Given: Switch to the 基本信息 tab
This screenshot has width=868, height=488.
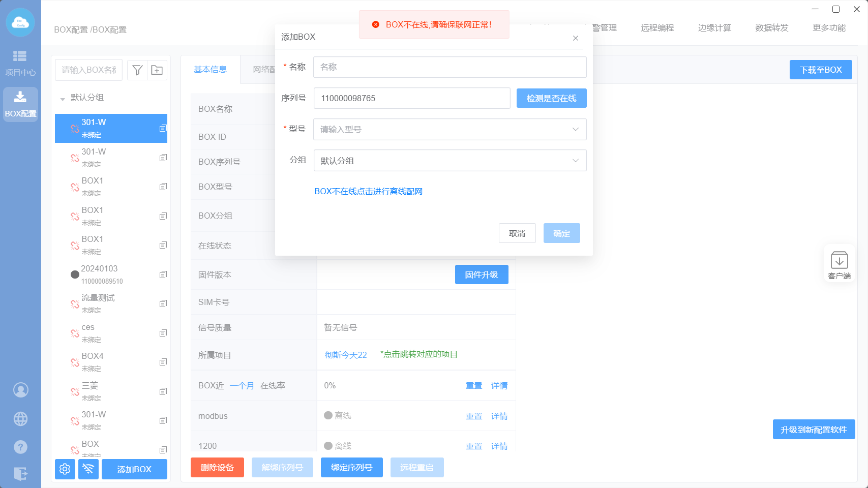Looking at the screenshot, I should [x=210, y=70].
